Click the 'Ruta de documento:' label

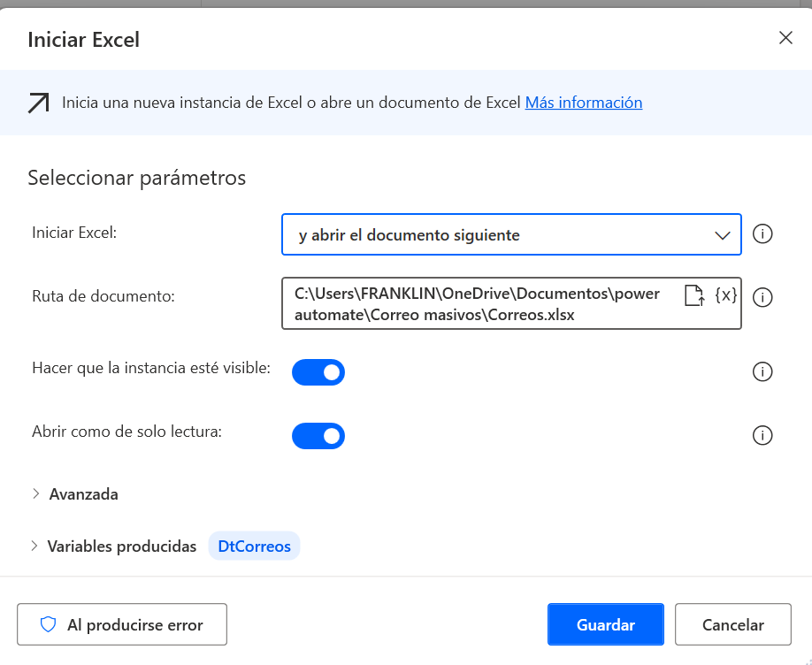(103, 296)
